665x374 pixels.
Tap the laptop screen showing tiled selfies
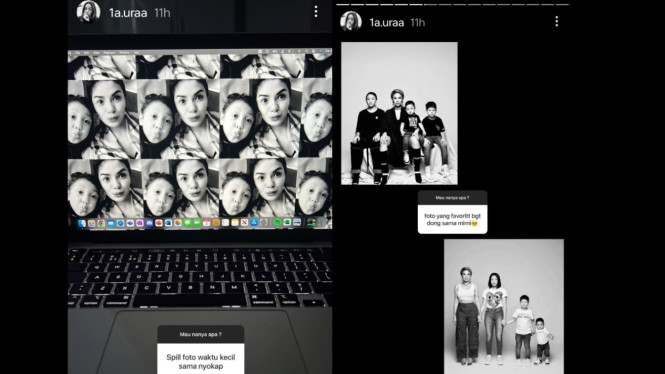[200, 138]
